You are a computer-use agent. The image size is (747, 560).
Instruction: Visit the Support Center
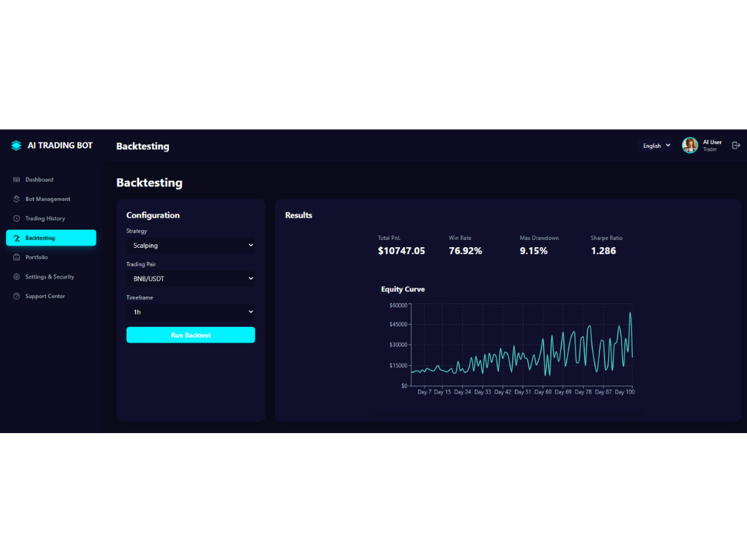click(51, 296)
